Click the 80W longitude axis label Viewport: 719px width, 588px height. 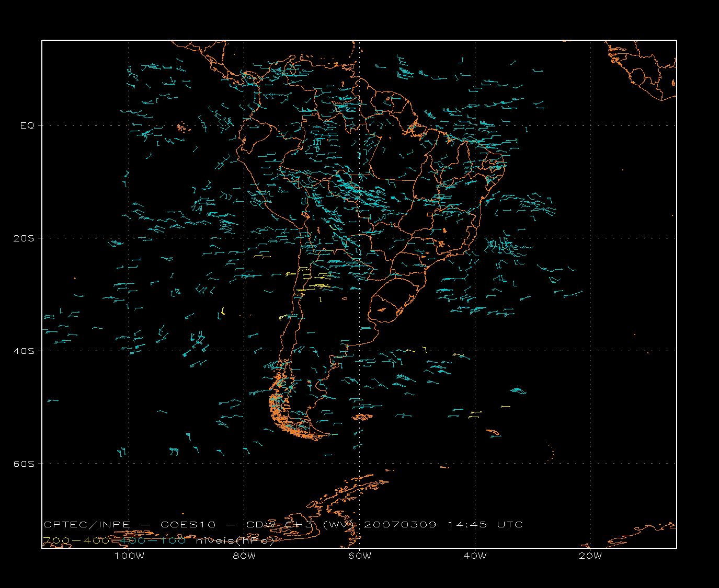pos(244,556)
